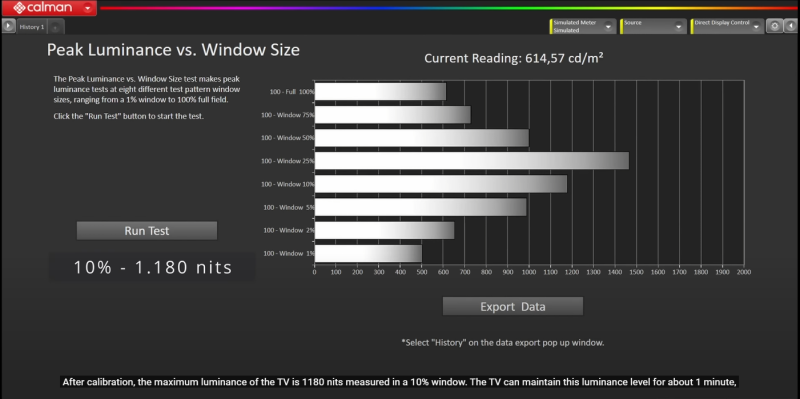Switch to the History 1 tab

pyautogui.click(x=32, y=27)
